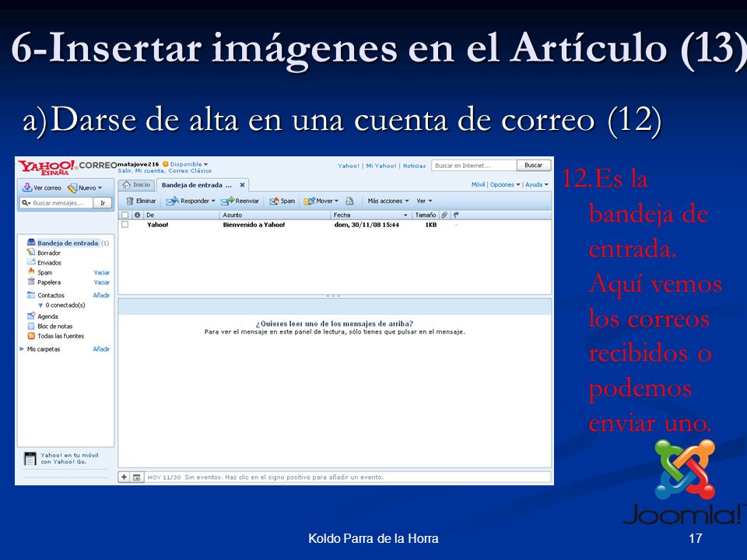This screenshot has height=560, width=747.
Task: Open the Enviados folder
Action: click(x=49, y=263)
